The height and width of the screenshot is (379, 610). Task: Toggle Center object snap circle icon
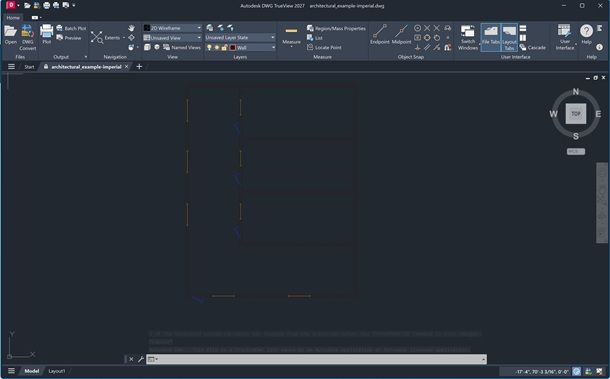tap(417, 28)
